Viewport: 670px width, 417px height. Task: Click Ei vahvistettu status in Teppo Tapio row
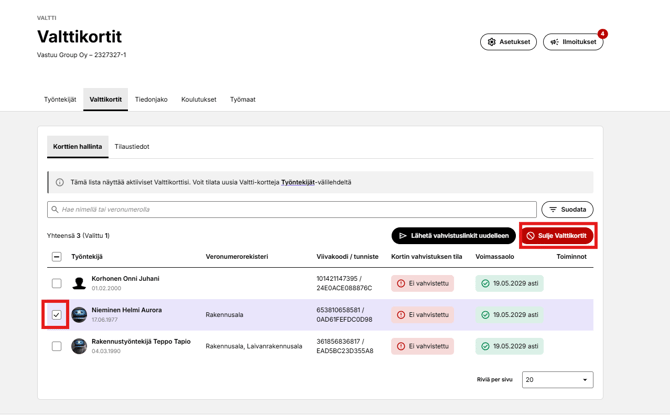click(422, 346)
